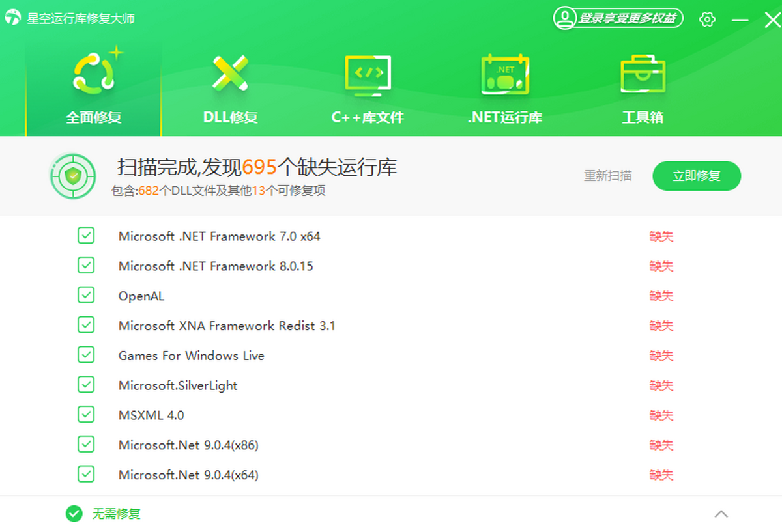Select the DLL修复 crossed tools icon
782x532 pixels.
pos(230,72)
